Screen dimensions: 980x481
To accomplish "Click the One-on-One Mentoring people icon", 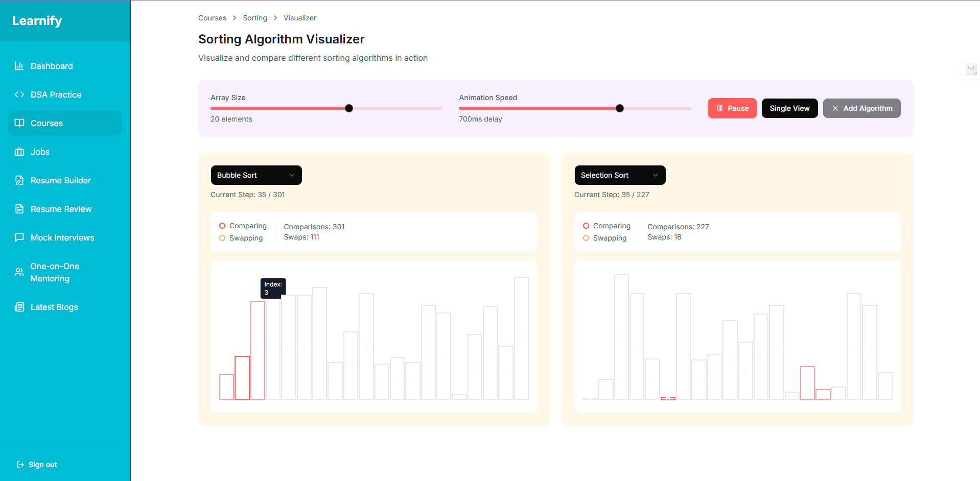I will (x=19, y=272).
